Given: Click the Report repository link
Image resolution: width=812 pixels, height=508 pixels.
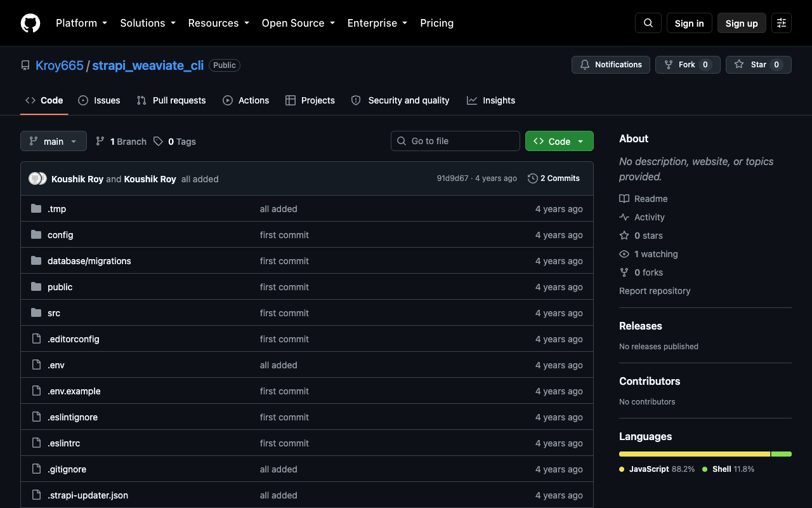Looking at the screenshot, I should (655, 291).
